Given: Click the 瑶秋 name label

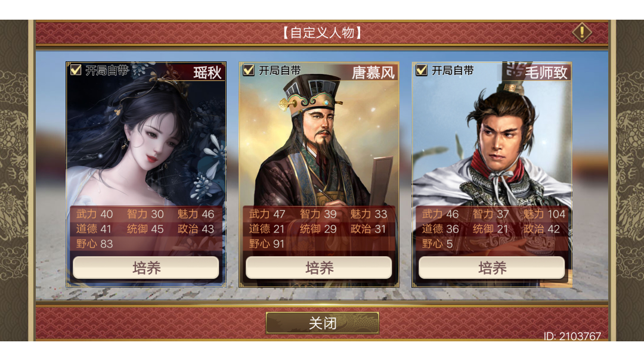Looking at the screenshot, I should 208,73.
